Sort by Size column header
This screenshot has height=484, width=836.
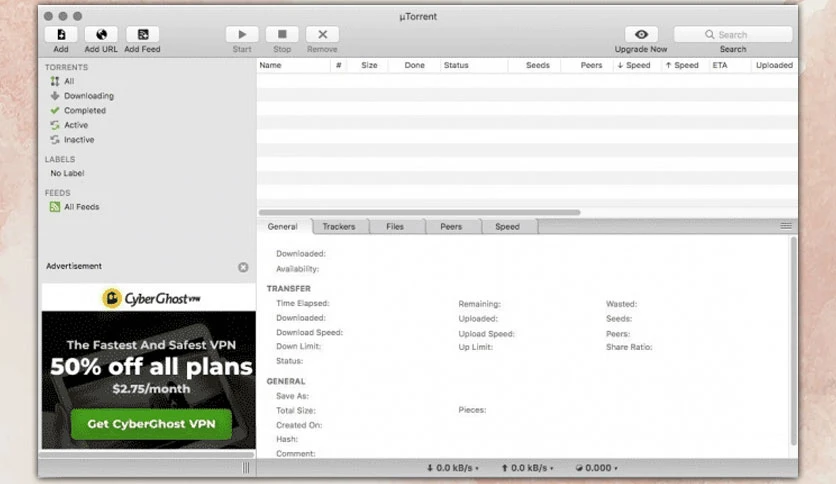point(369,65)
